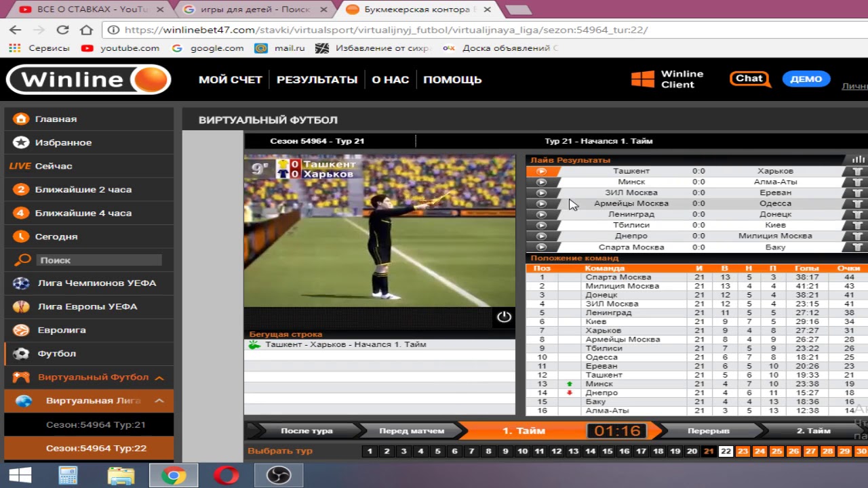Viewport: 868px width, 488px height.
Task: Open Лига Европы УЕФА category
Action: point(89,307)
